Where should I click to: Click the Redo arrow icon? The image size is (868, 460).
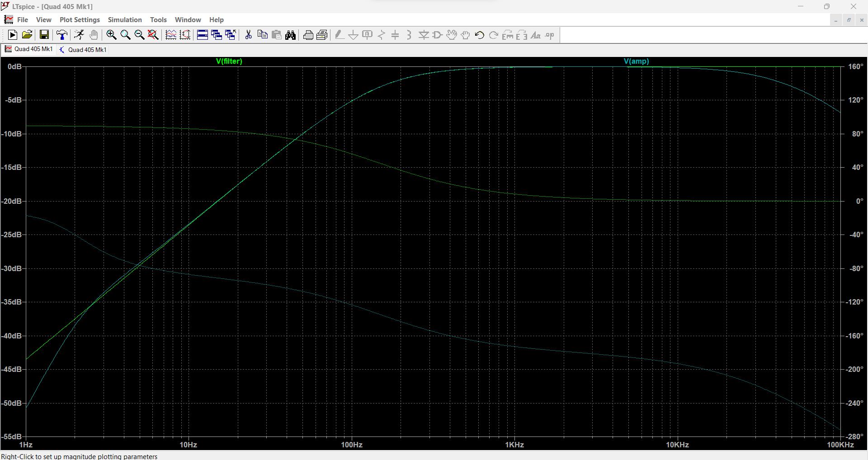click(494, 35)
